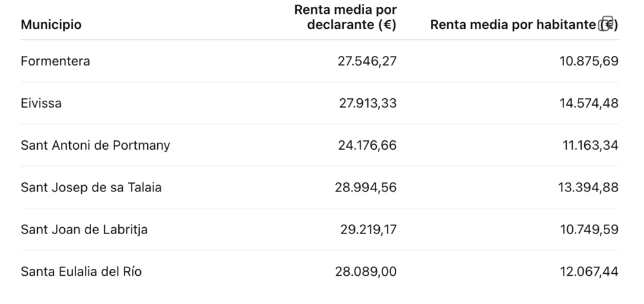Select the 14.574,48 habitante value
Image resolution: width=644 pixels, height=304 pixels.
pyautogui.click(x=589, y=103)
